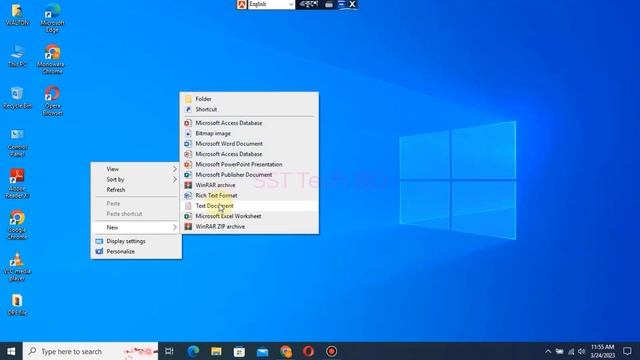This screenshot has width=640, height=360.
Task: Expand the Sort by submenu
Action: [136, 180]
